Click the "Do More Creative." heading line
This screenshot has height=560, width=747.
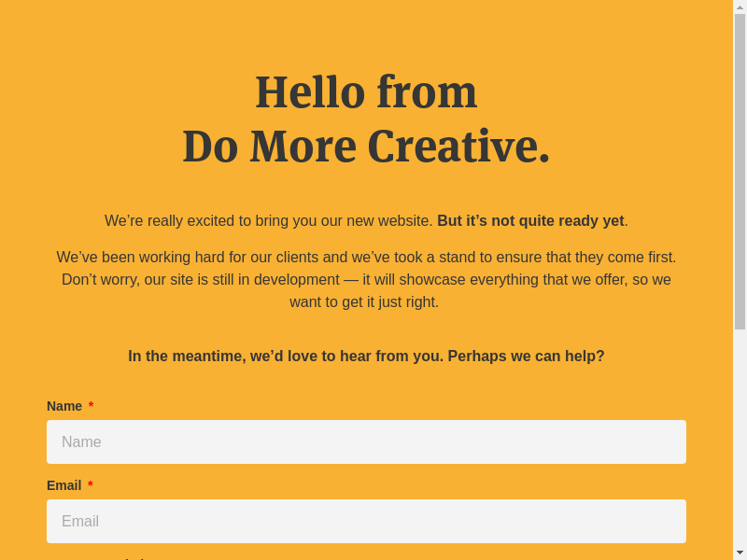tap(366, 147)
